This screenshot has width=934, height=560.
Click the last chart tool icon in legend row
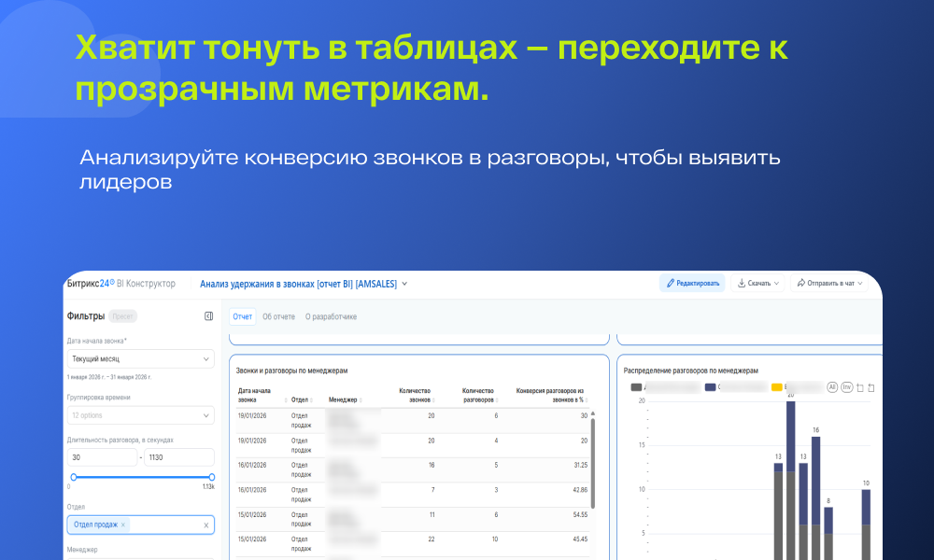pos(871,388)
